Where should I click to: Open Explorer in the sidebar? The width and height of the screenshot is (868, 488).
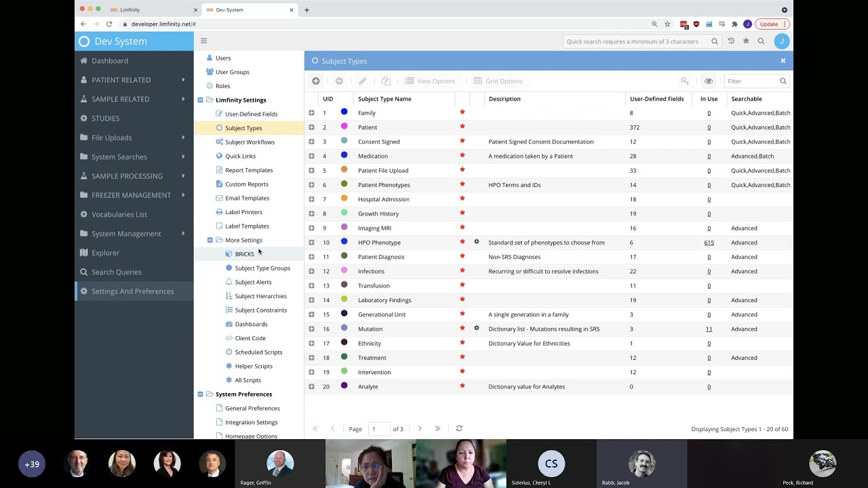[x=134, y=252]
